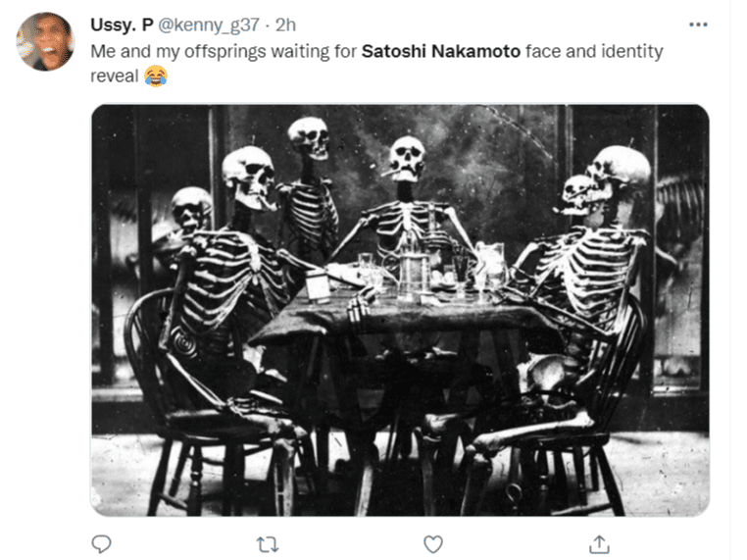Click the standing skeleton at photo's back
The height and width of the screenshot is (560, 747).
(310, 188)
